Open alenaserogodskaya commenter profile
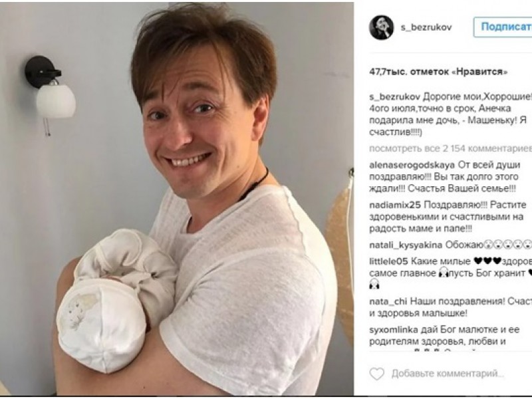The height and width of the screenshot is (399, 532). [x=412, y=165]
